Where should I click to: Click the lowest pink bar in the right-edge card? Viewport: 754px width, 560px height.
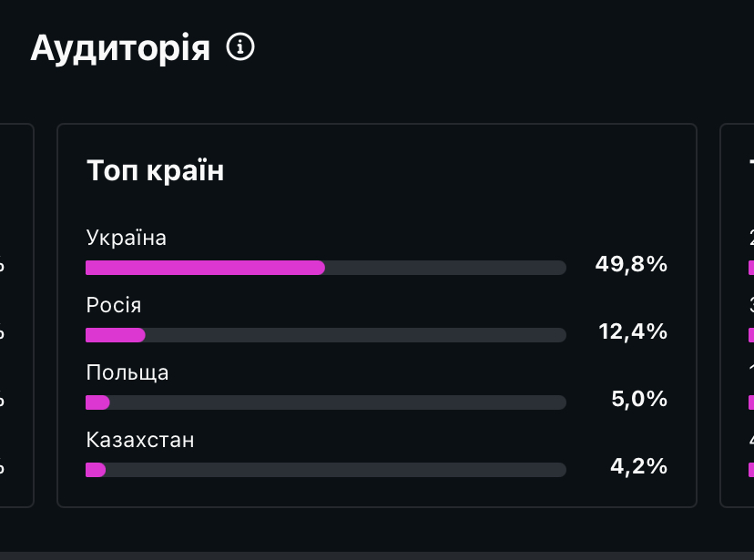(x=750, y=470)
